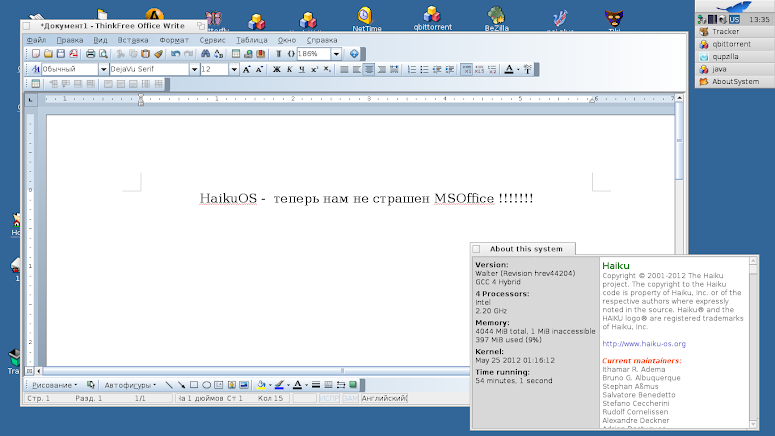Draw a straight line with the Line tool

pos(169,385)
